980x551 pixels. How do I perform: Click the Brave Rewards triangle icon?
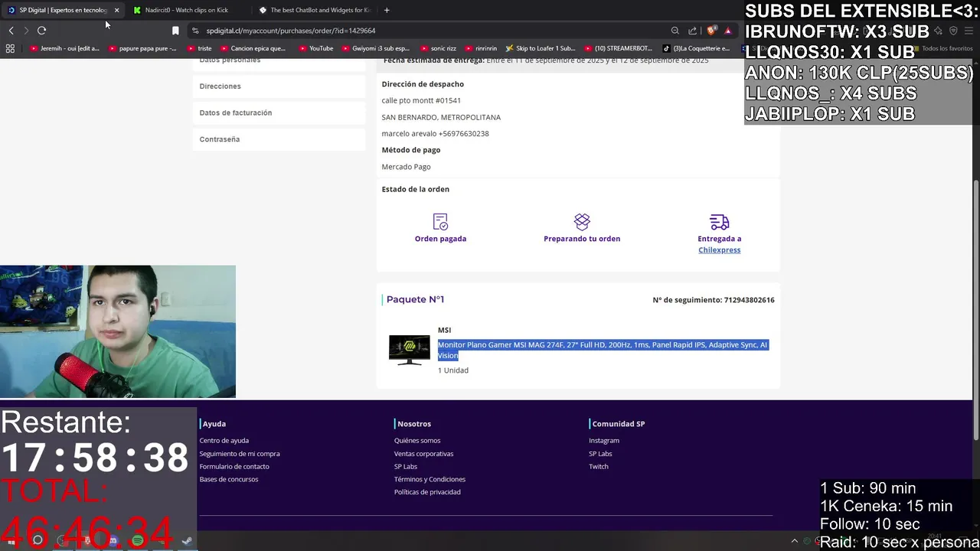coord(728,31)
